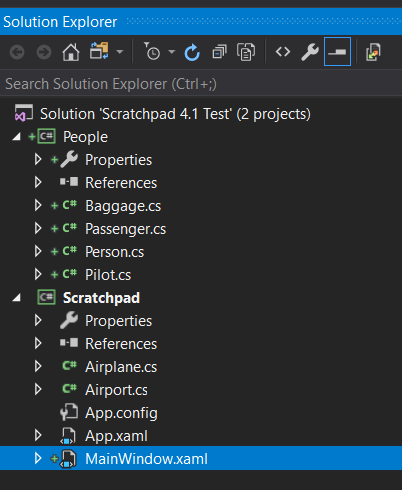Expand References under People
This screenshot has height=490, width=402.
coord(38,182)
